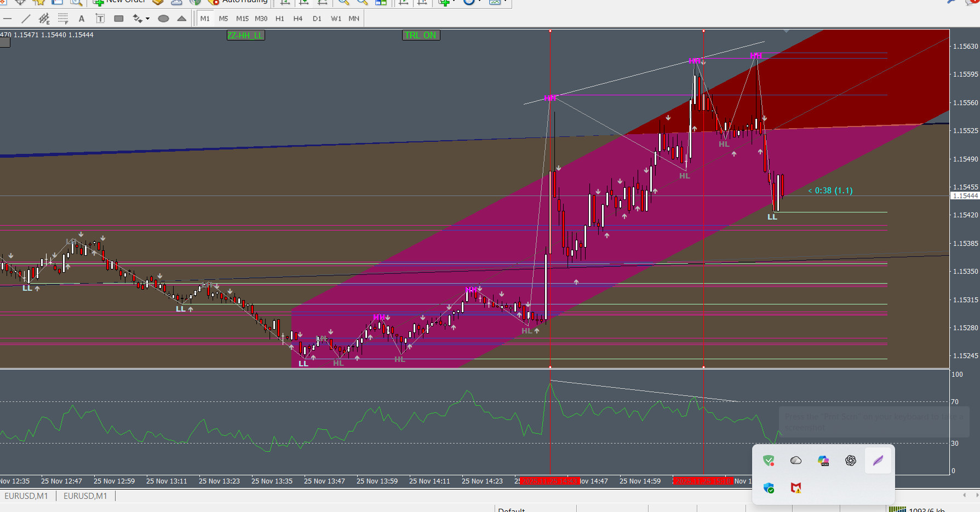Switch chart to M30 timeframe
980x512 pixels.
coord(261,19)
